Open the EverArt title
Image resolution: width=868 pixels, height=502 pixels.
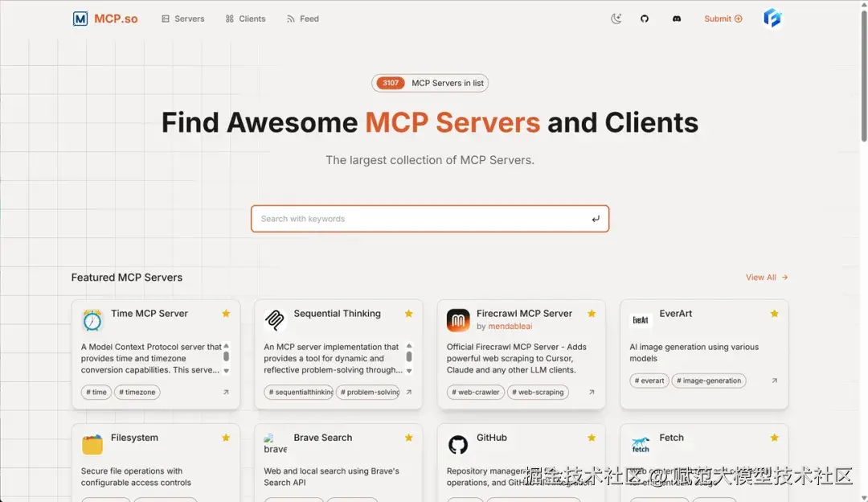(x=675, y=314)
